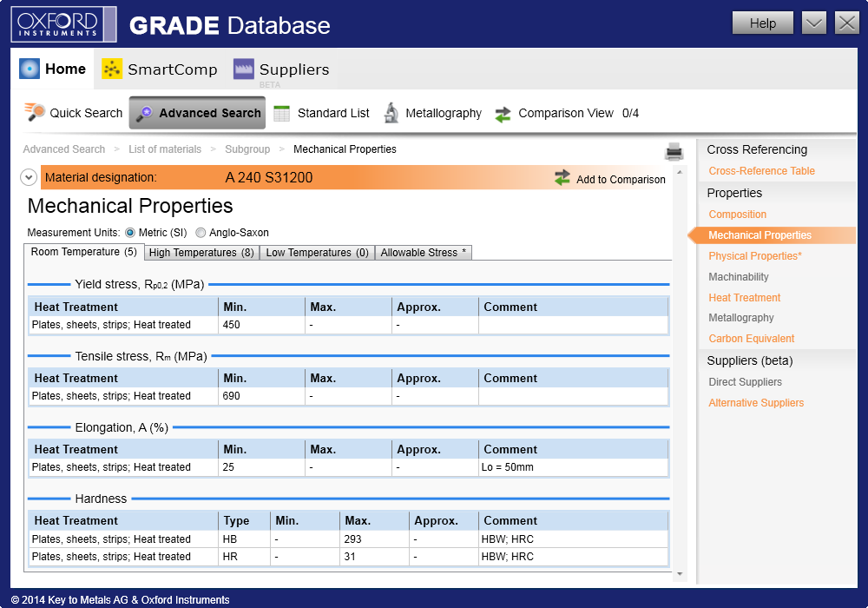This screenshot has height=608, width=868.
Task: Go to List of materials breadcrumb
Action: (x=165, y=149)
